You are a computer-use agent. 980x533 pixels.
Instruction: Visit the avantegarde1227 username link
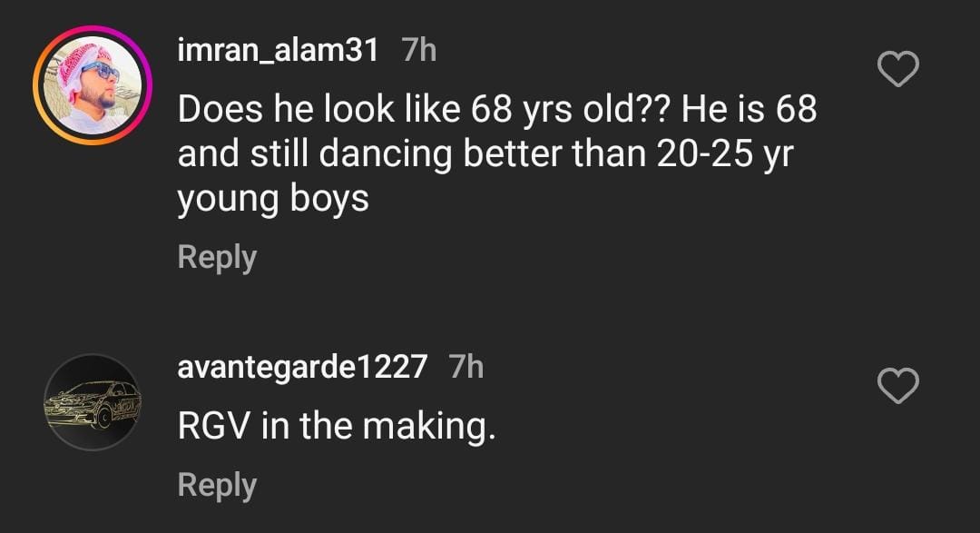point(302,367)
